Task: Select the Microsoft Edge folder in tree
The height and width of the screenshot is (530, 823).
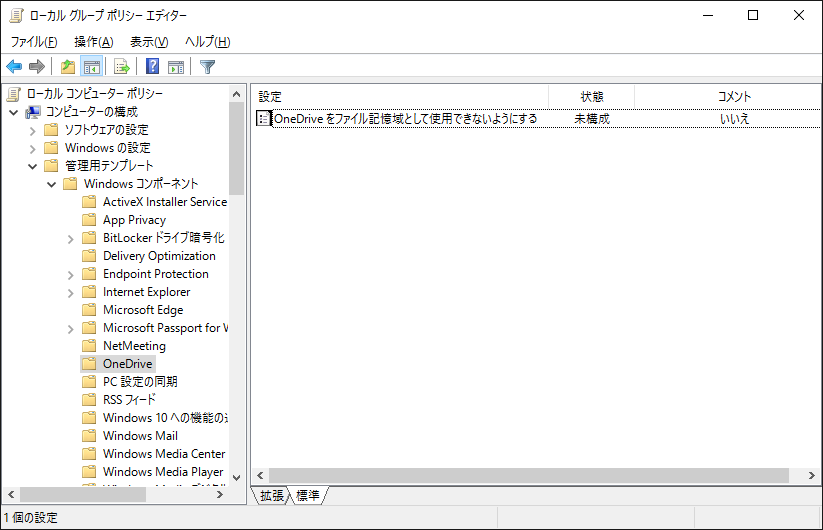Action: (x=142, y=310)
